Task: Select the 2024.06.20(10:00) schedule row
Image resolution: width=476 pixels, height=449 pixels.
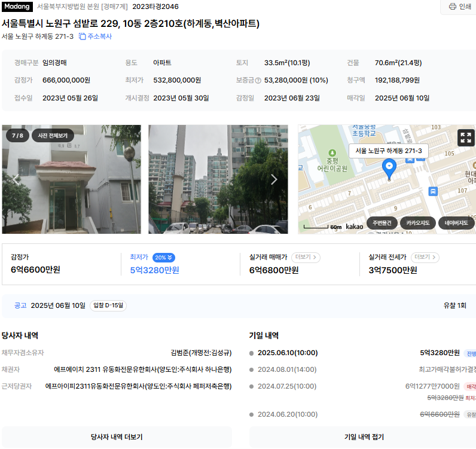Action: 362,414
